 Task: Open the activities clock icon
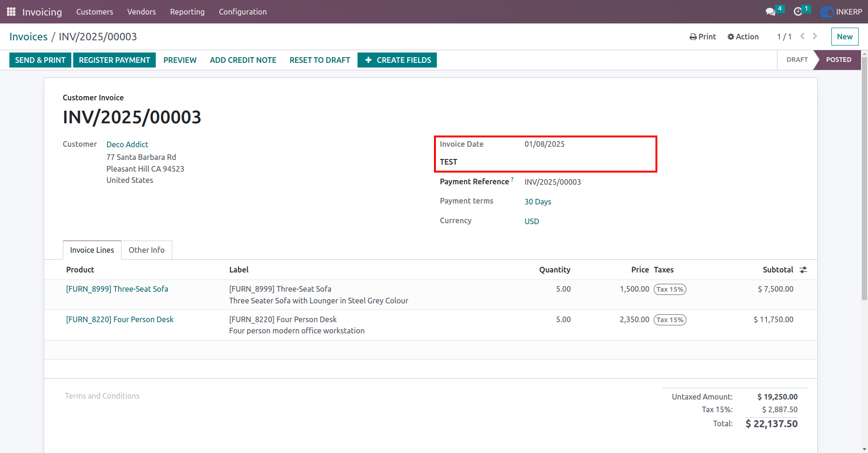point(798,12)
